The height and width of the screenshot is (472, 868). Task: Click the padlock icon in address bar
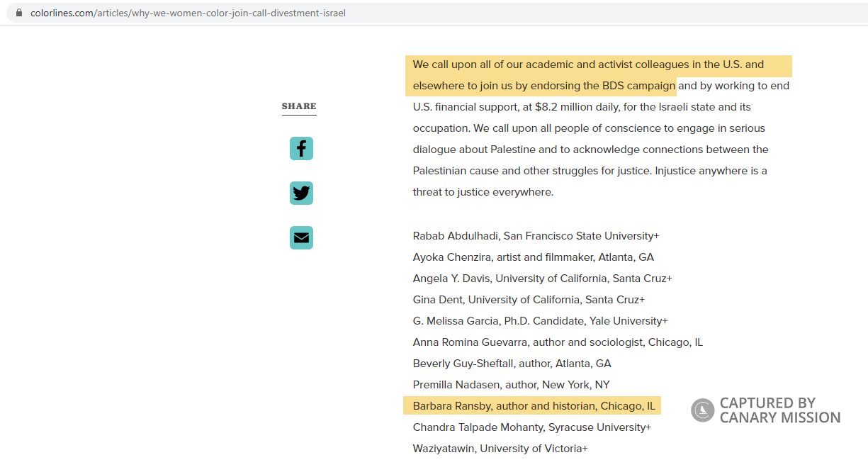point(19,13)
